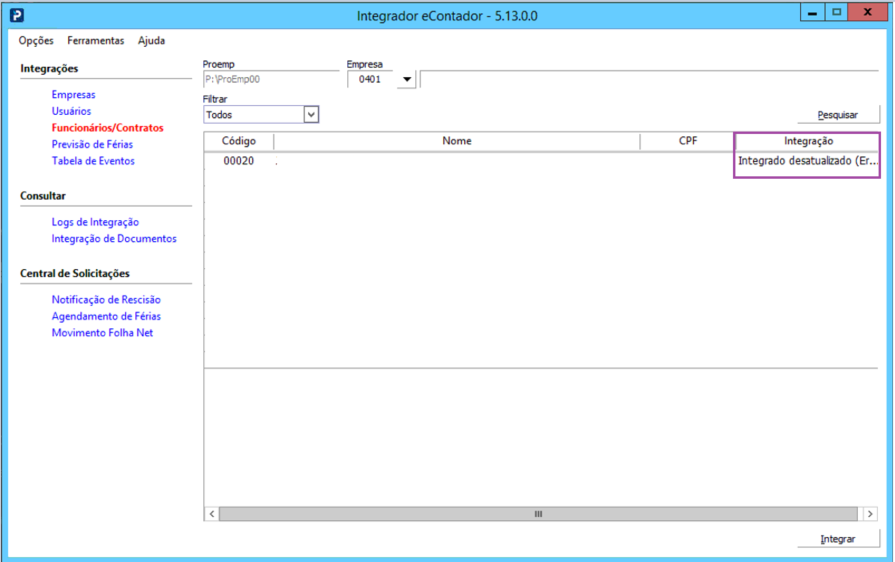Screen dimensions: 895x562
Task: Open Previsão de Férias
Action: tap(92, 144)
